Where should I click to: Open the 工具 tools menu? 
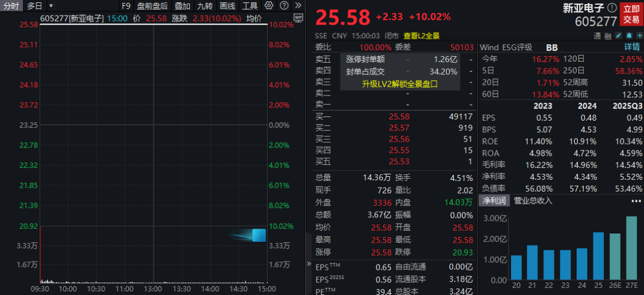(x=250, y=6)
